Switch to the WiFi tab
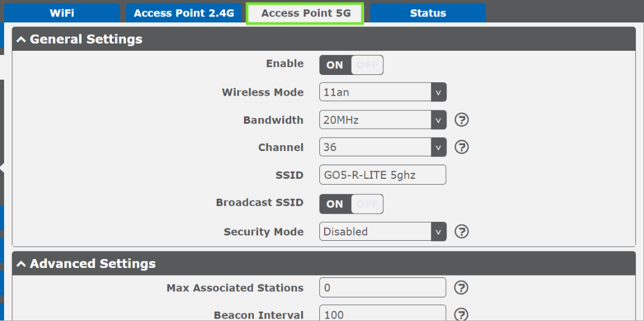 [x=62, y=13]
